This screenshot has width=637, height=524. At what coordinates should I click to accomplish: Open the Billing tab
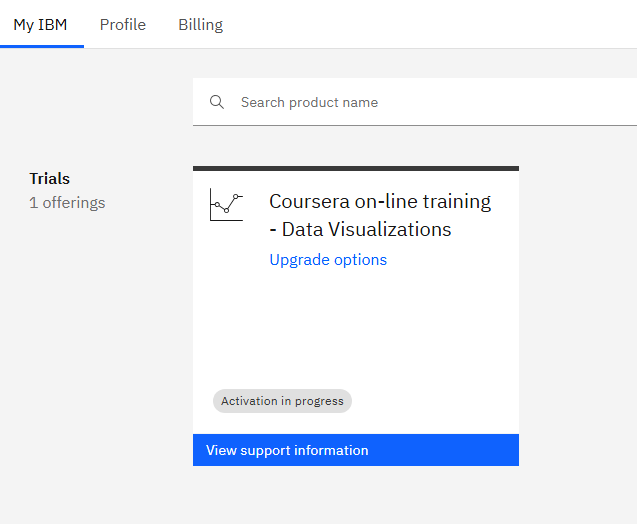pyautogui.click(x=200, y=25)
